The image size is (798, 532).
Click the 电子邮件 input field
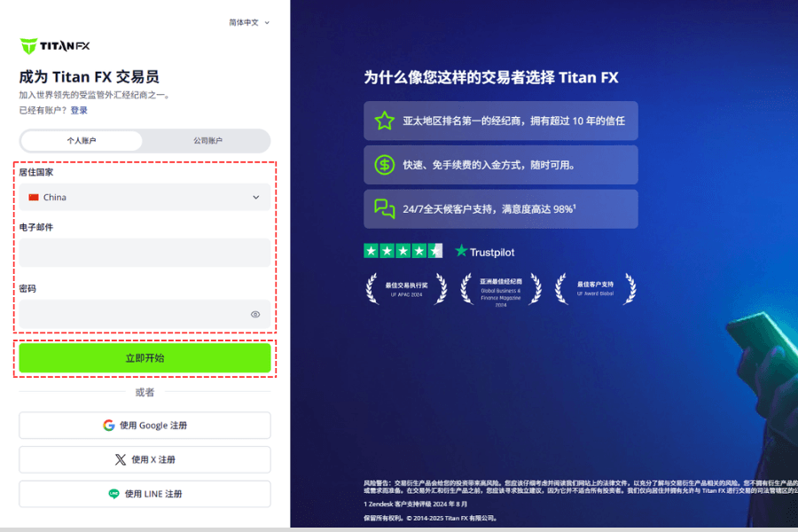[145, 253]
